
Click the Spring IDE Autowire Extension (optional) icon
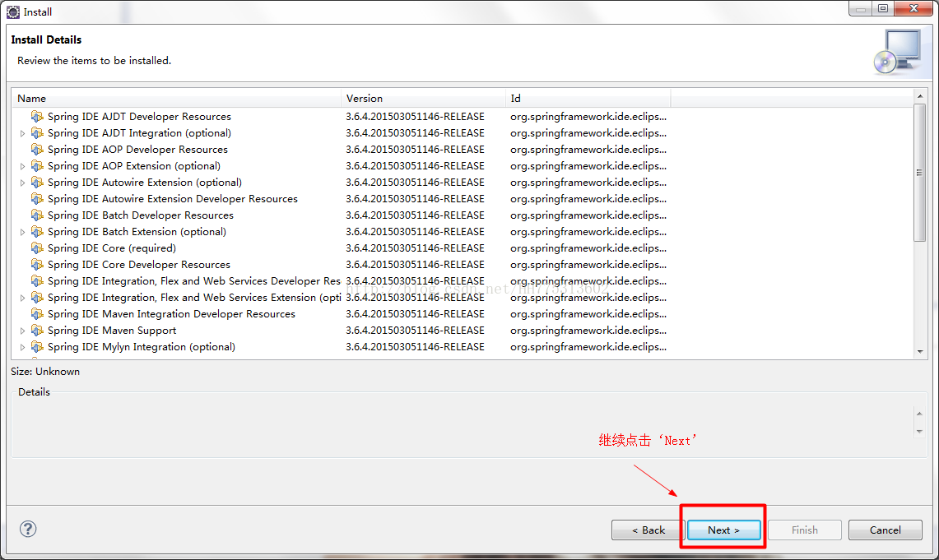click(37, 182)
